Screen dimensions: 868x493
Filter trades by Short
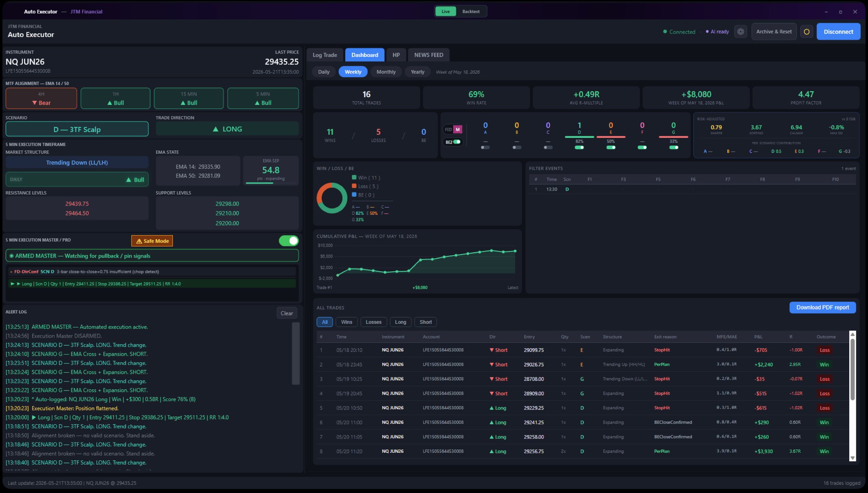click(x=426, y=322)
